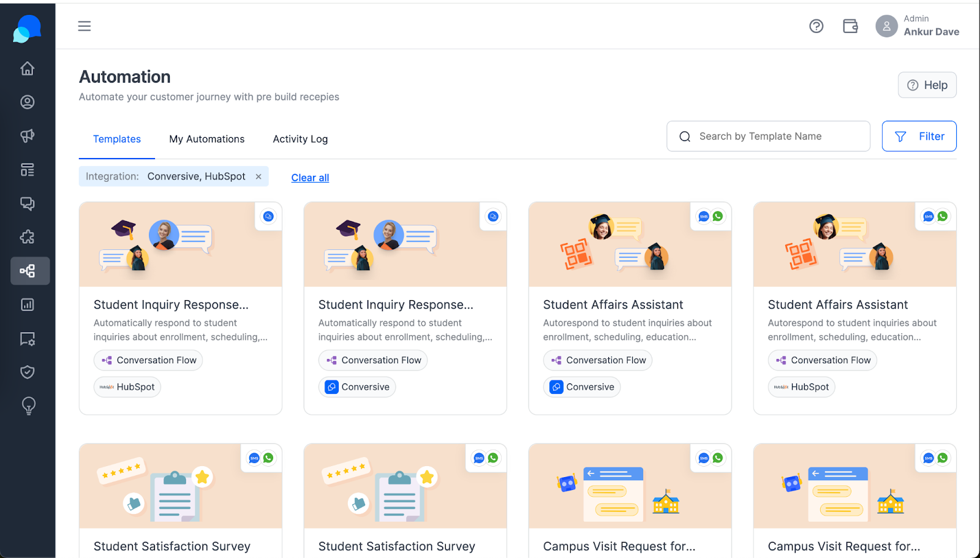This screenshot has height=558, width=980.
Task: Click the Help button
Action: click(x=927, y=85)
